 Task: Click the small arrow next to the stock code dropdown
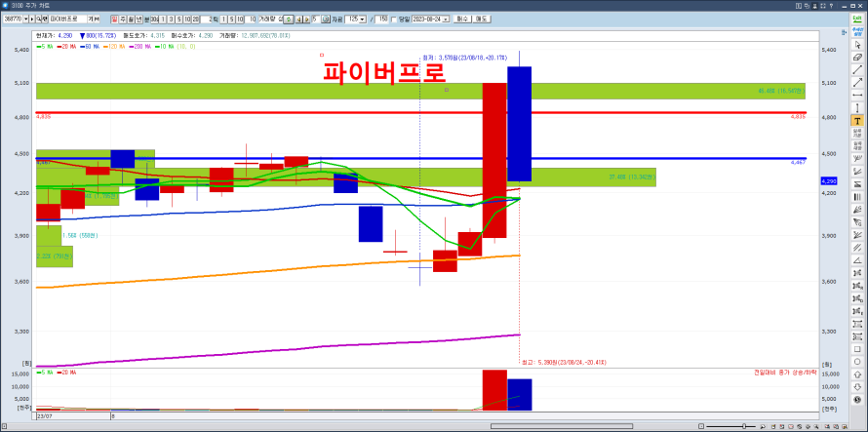pos(32,20)
